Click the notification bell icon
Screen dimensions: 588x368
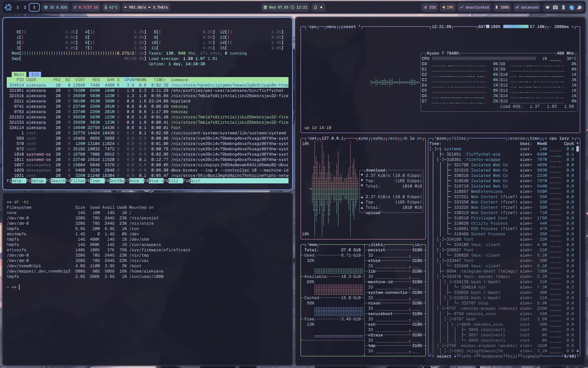coord(315,7)
